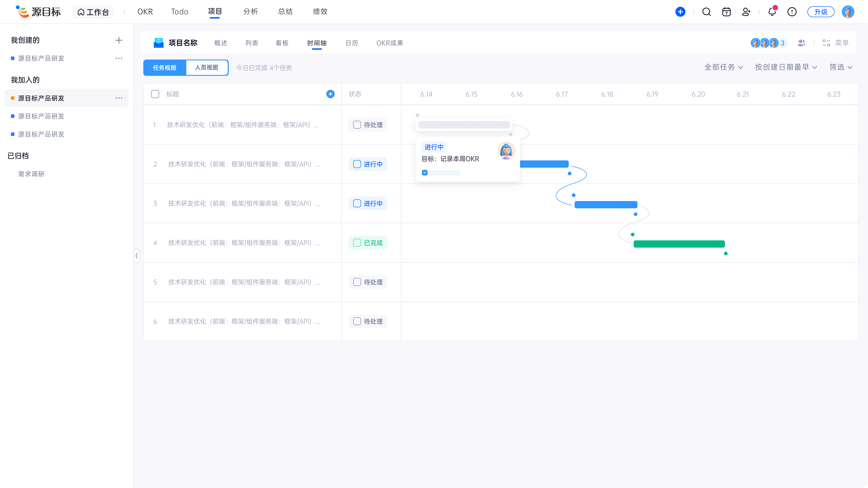Screen dimensions: 868x488
Task: Open notifications bell icon
Action: click(772, 12)
